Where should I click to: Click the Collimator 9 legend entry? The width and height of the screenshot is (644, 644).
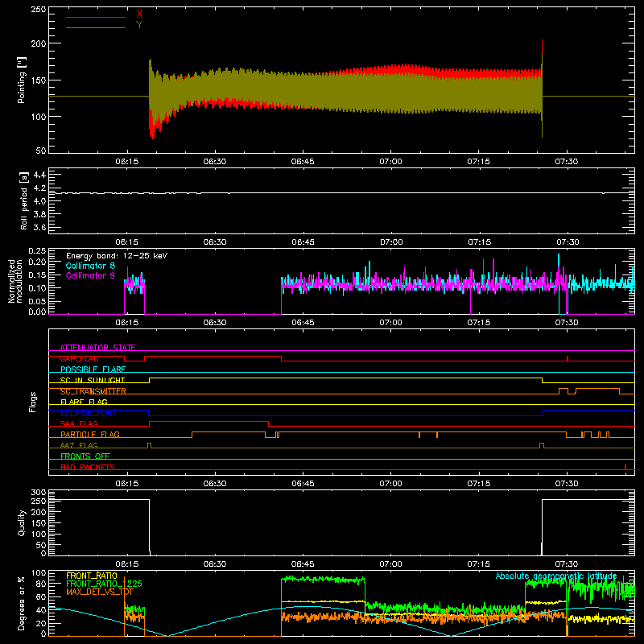[90, 275]
